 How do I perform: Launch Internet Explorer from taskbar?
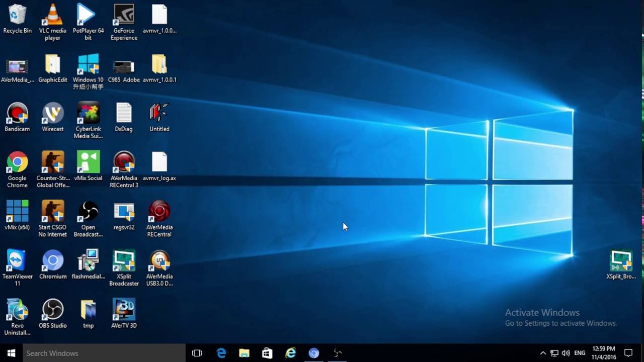coord(291,353)
